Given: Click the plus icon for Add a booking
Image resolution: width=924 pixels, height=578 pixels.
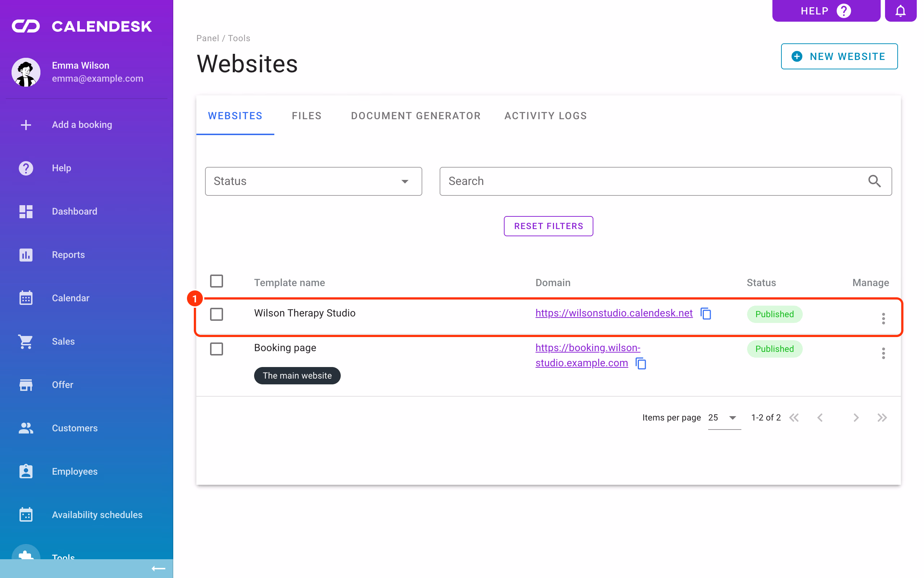Looking at the screenshot, I should pyautogui.click(x=26, y=125).
